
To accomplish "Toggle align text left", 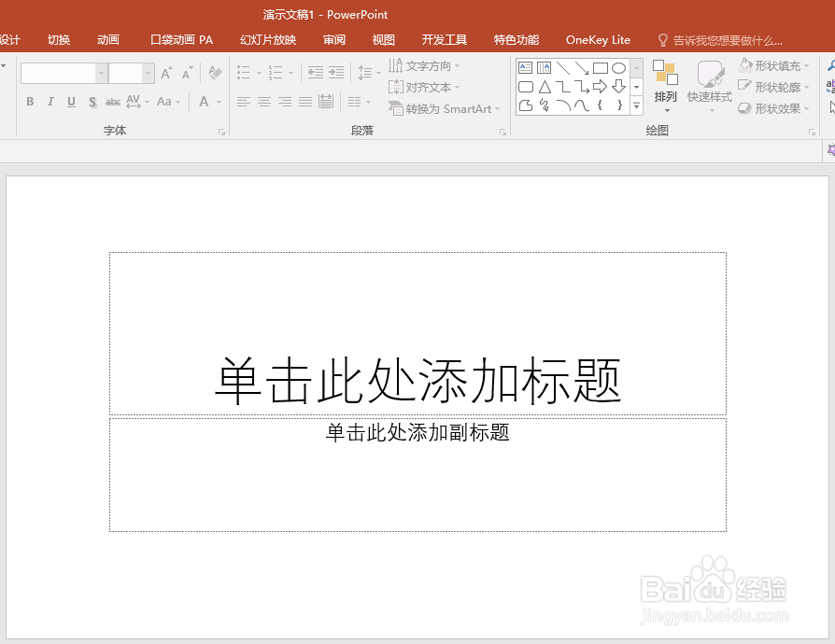I will click(x=244, y=101).
